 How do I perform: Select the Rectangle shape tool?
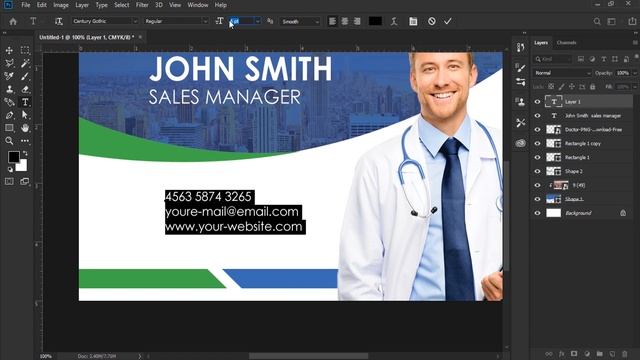click(x=9, y=128)
